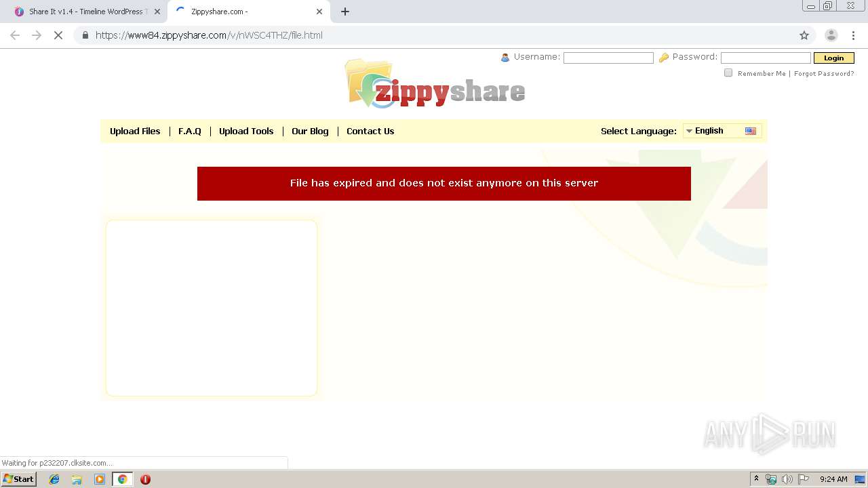Open the F.A.Q menu item
This screenshot has height=488, width=868.
tap(190, 131)
